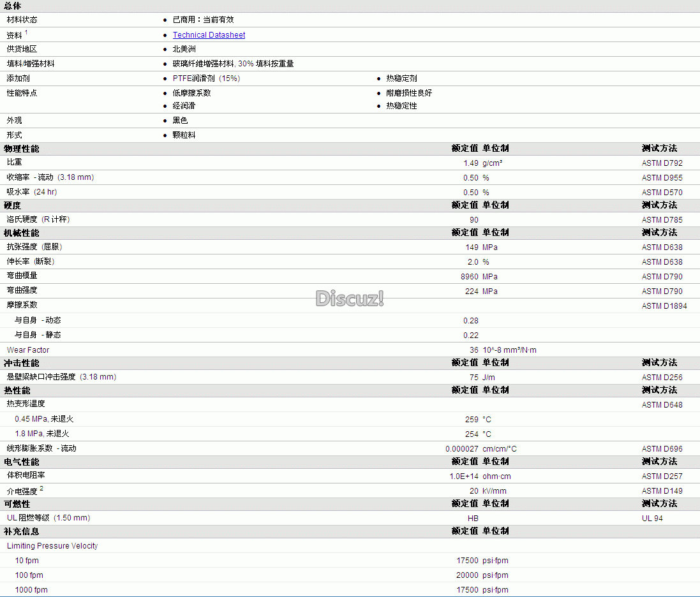Select the 1000 fpm row label
This screenshot has height=597, width=700.
[31, 590]
